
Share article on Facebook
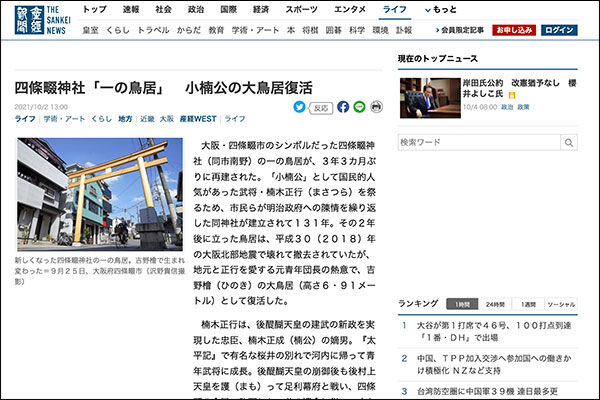[x=343, y=107]
